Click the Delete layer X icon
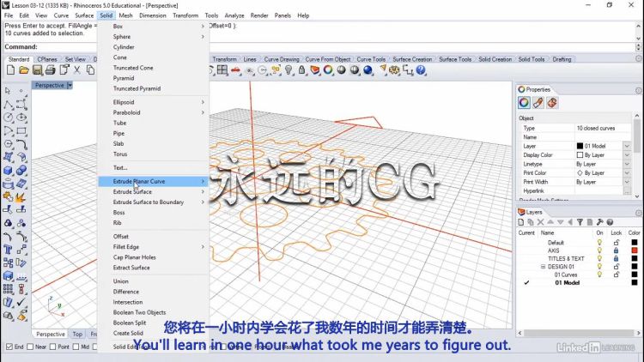The width and height of the screenshot is (644, 362). [x=540, y=222]
